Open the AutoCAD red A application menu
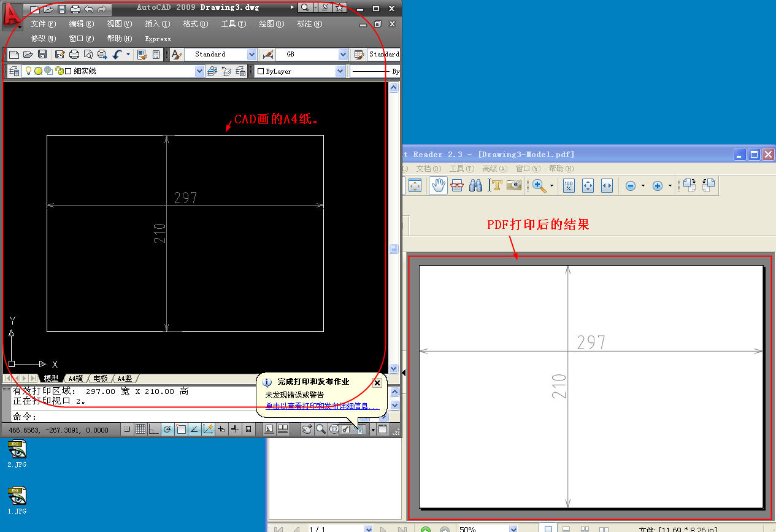 [x=12, y=16]
